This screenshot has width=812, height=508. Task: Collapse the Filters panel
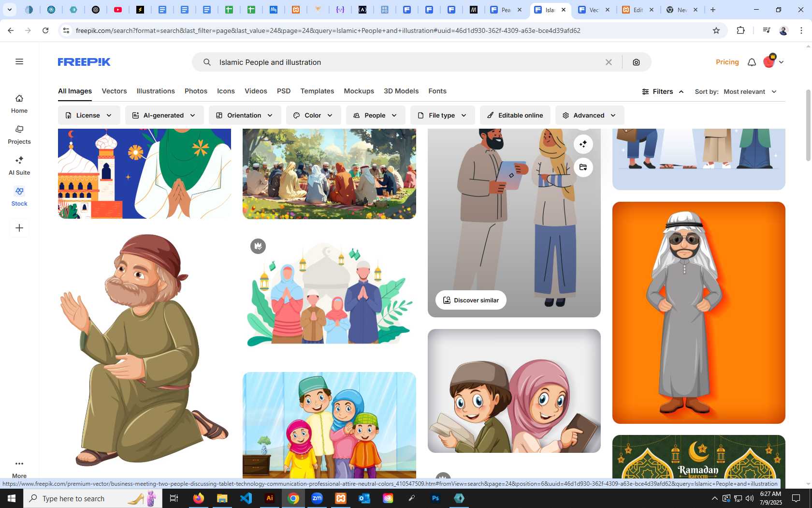(x=663, y=91)
